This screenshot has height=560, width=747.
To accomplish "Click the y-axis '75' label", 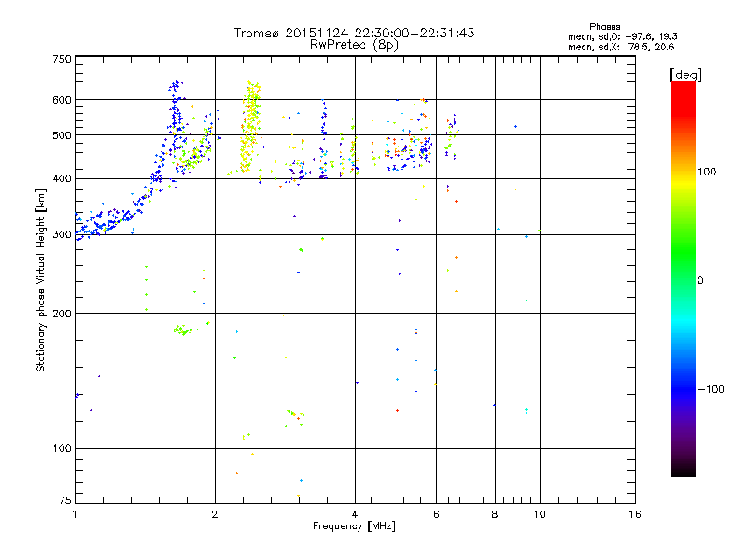I will tap(65, 500).
